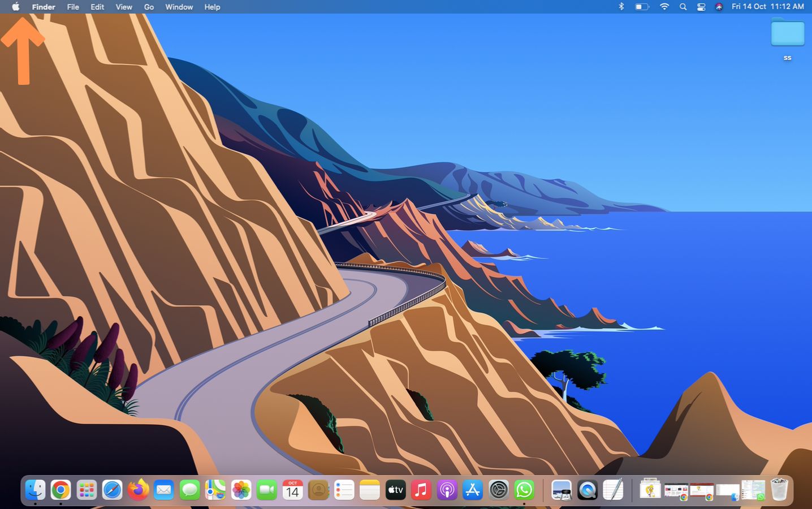Restore minimized Preview cartoon image window

pos(650,488)
